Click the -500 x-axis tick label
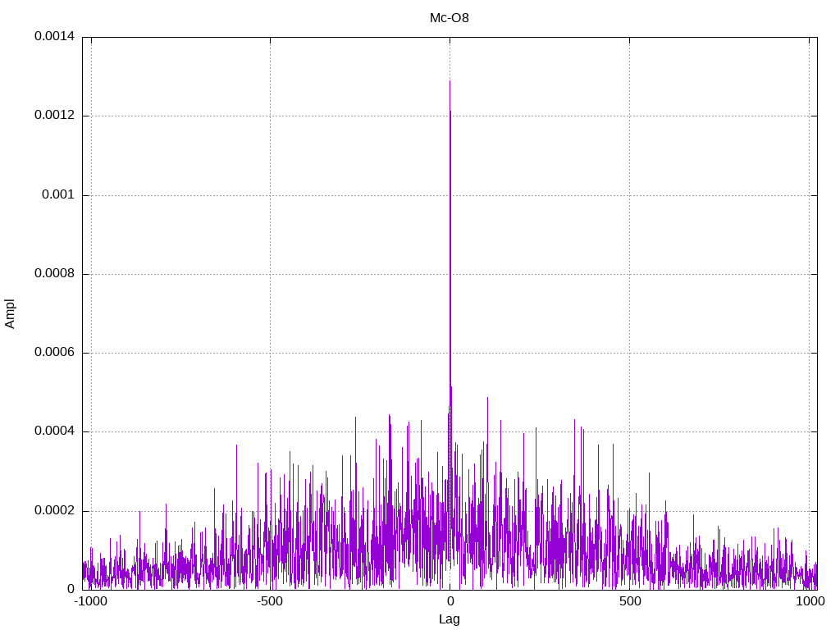 coord(270,601)
